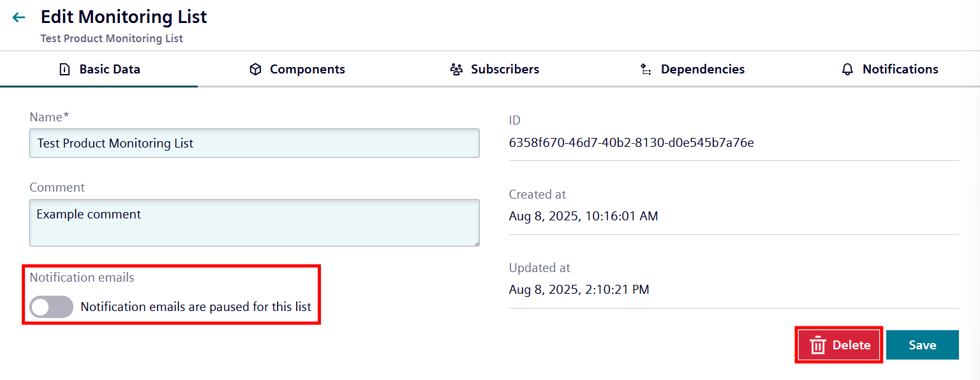
Task: Go to the Dependencies tab
Action: click(692, 68)
